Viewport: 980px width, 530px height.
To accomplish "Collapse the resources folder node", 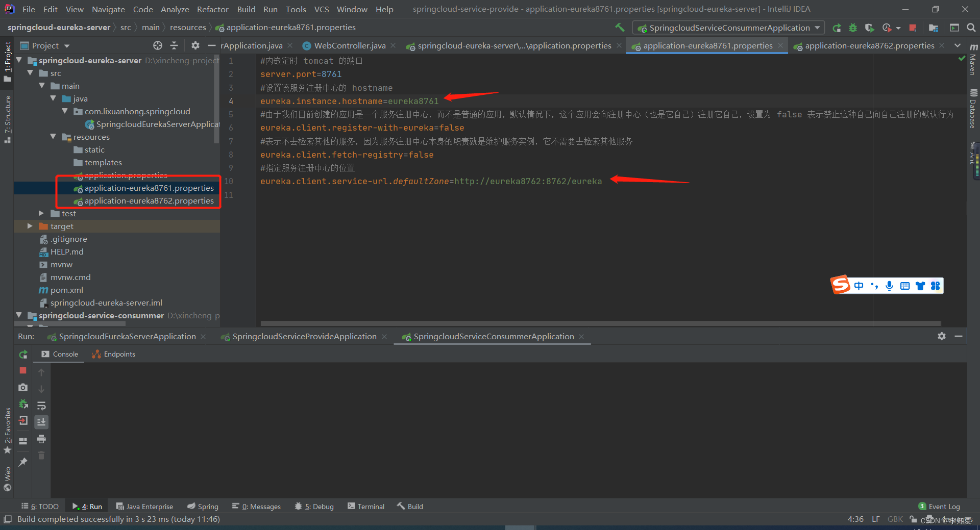I will (x=53, y=137).
